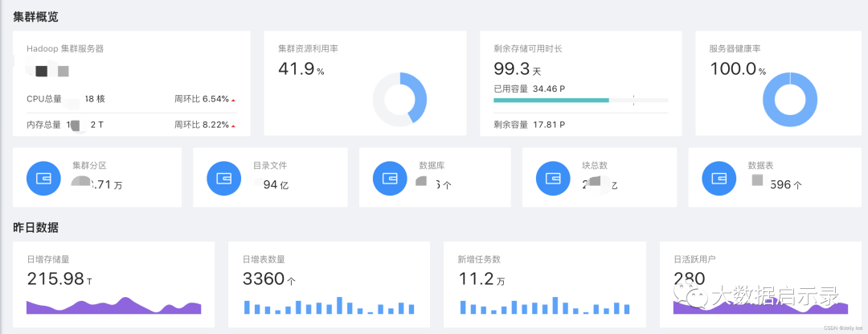Click the 剩余存储可用时长 label
The width and height of the screenshot is (868, 334).
pyautogui.click(x=528, y=49)
